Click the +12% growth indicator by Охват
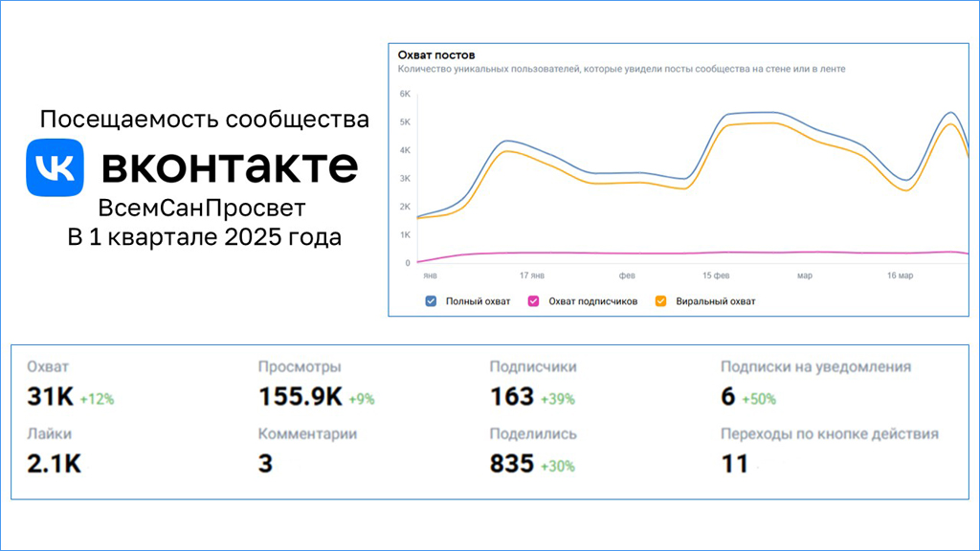This screenshot has height=551, width=980. (x=97, y=399)
